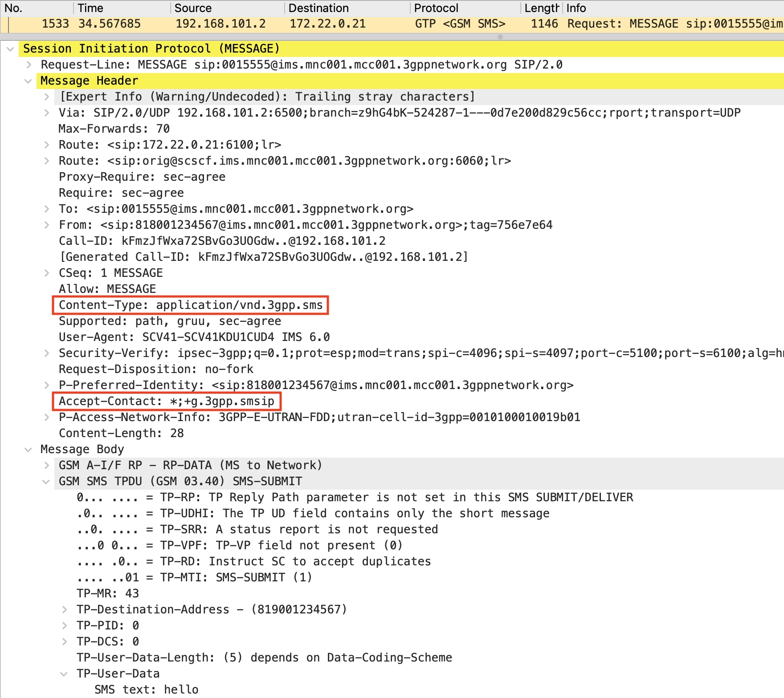Sort packets by Time column
784x698 pixels.
coord(90,8)
